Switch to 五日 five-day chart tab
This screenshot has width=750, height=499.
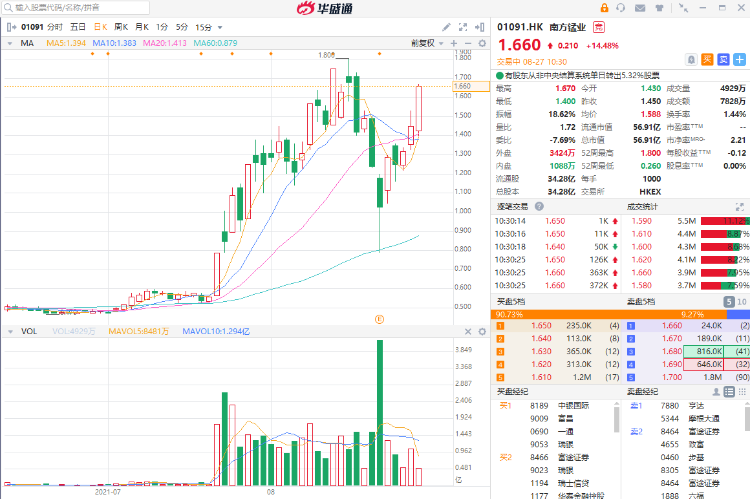click(77, 27)
